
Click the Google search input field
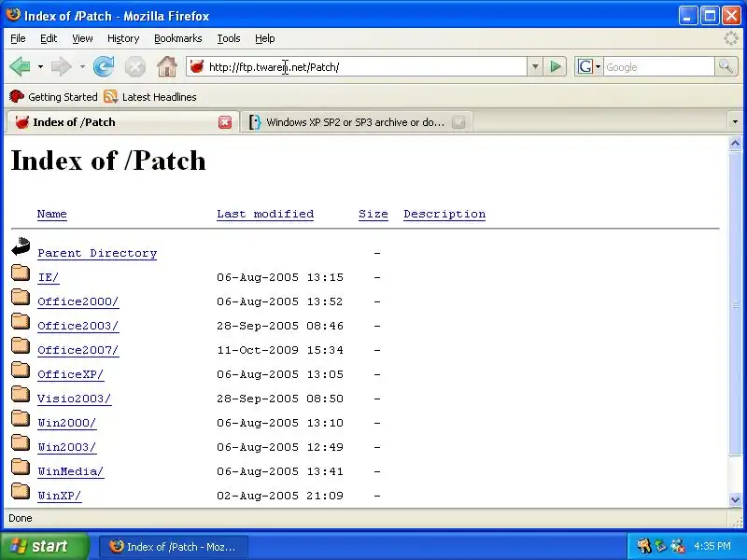click(659, 66)
